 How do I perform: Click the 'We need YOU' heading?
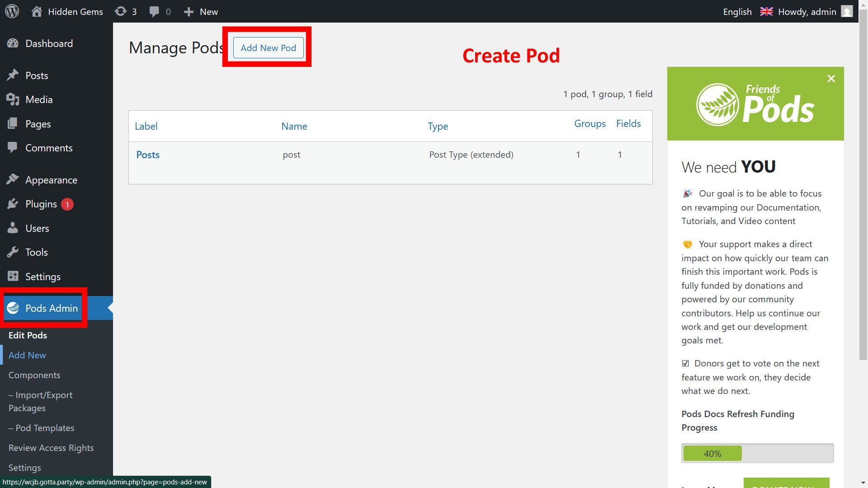(728, 167)
